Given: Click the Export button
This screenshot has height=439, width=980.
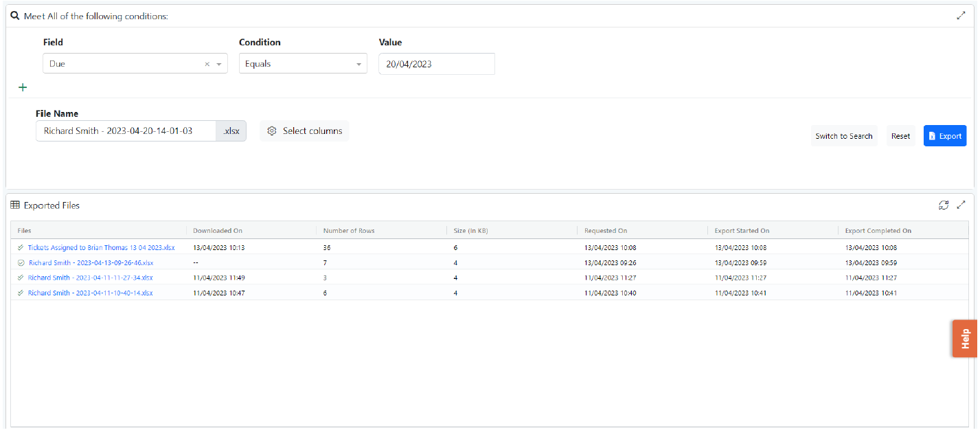Looking at the screenshot, I should [944, 136].
